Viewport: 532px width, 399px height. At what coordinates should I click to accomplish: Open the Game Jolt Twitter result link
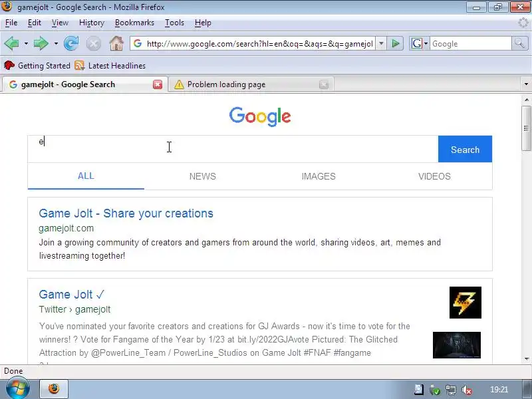[x=72, y=295]
